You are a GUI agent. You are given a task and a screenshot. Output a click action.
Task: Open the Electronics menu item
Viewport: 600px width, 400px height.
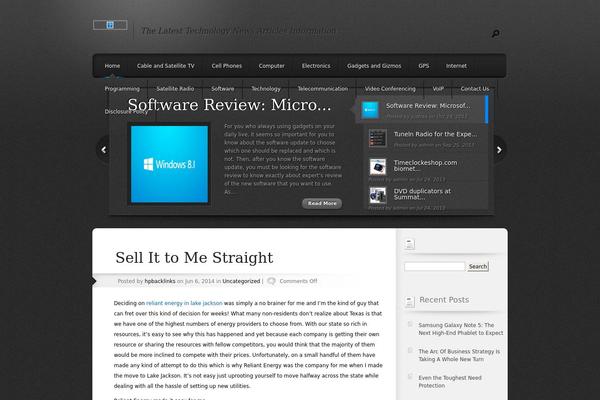[x=316, y=66]
